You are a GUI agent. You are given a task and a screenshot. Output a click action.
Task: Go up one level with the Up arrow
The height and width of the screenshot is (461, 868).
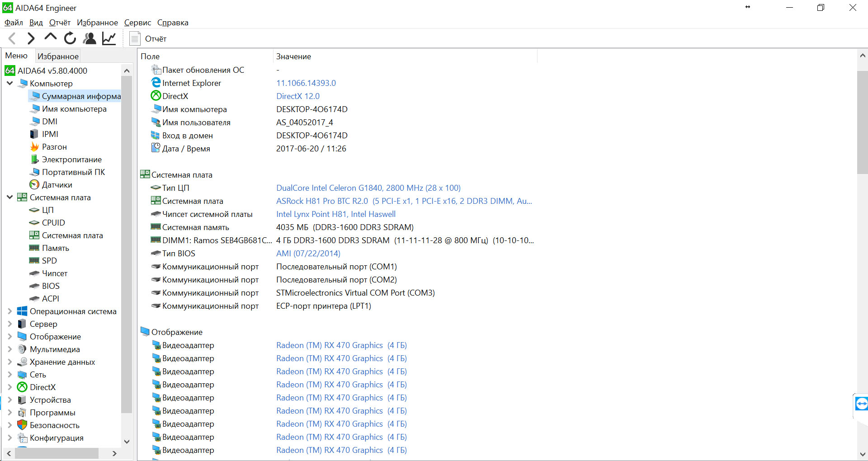(x=50, y=38)
